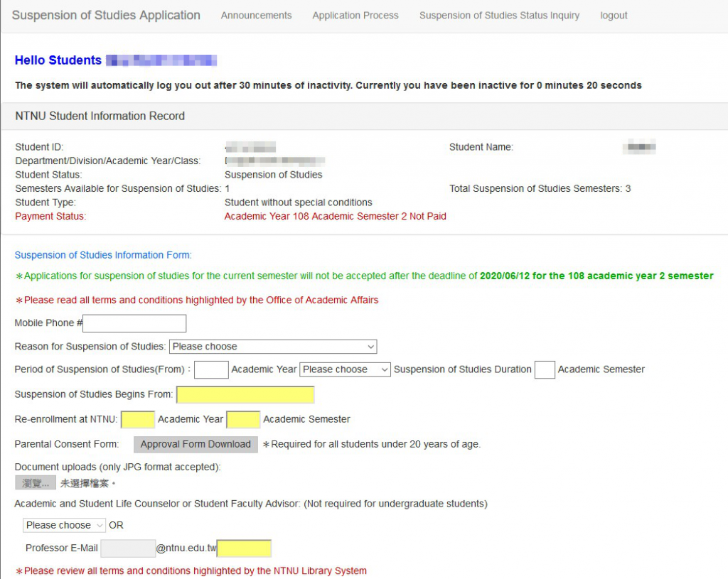Click the Academic Year 108 Not Paid status
The height and width of the screenshot is (579, 728).
coord(336,216)
